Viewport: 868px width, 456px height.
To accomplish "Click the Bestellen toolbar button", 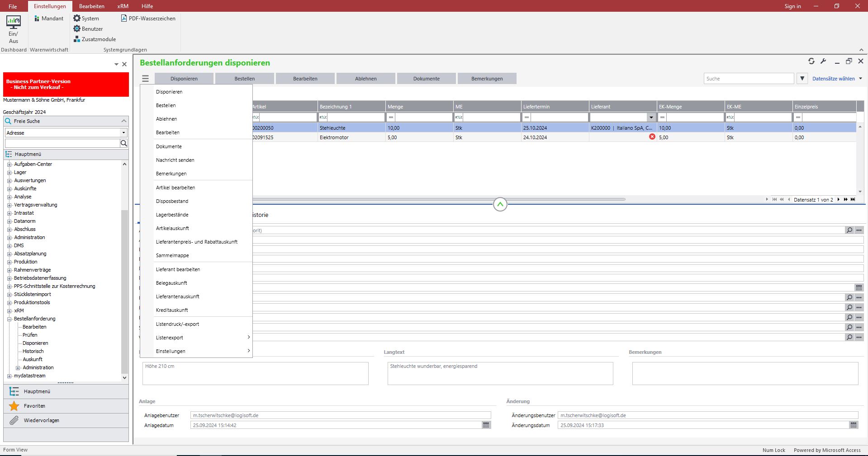I will 245,79.
